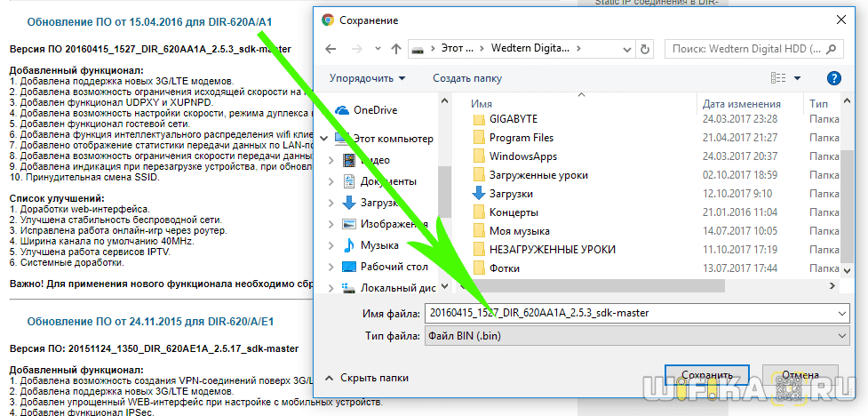
Task: Open the view options dropdown arrow
Action: point(798,78)
